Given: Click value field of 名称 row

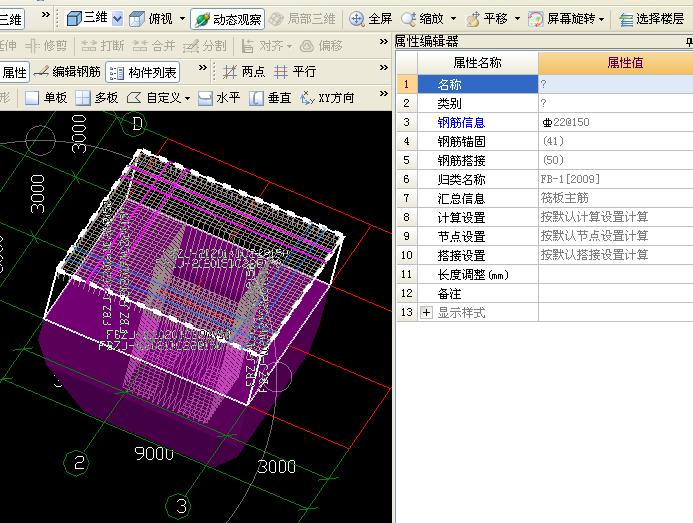Looking at the screenshot, I should 616,84.
